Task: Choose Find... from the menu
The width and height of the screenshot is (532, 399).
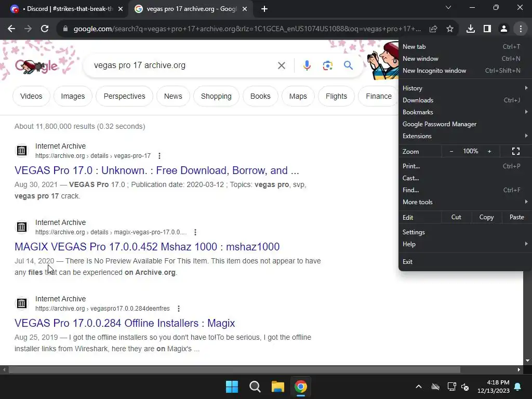Action: click(x=465, y=190)
